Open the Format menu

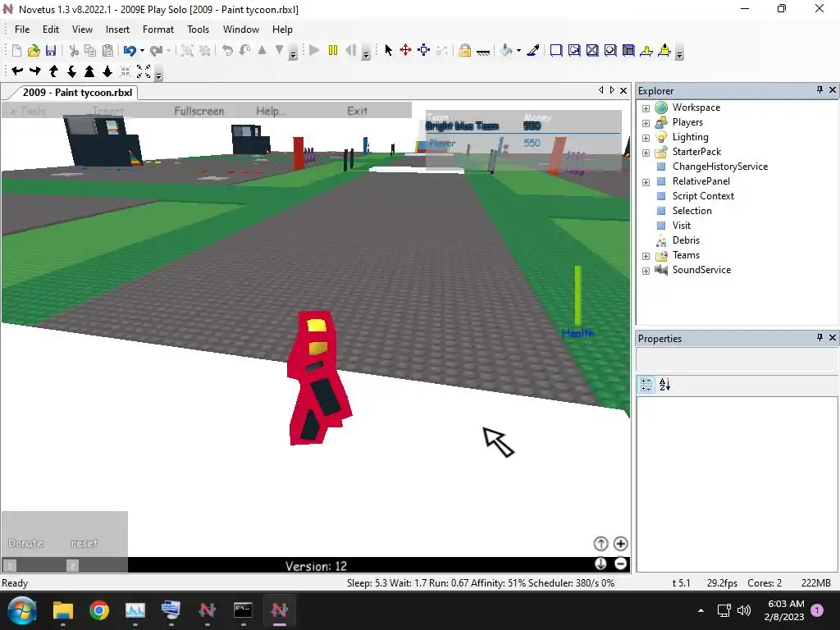tap(158, 30)
